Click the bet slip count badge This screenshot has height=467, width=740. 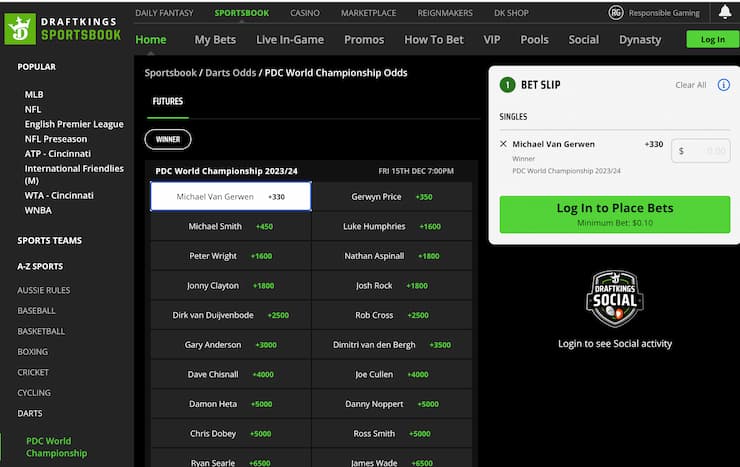[507, 85]
